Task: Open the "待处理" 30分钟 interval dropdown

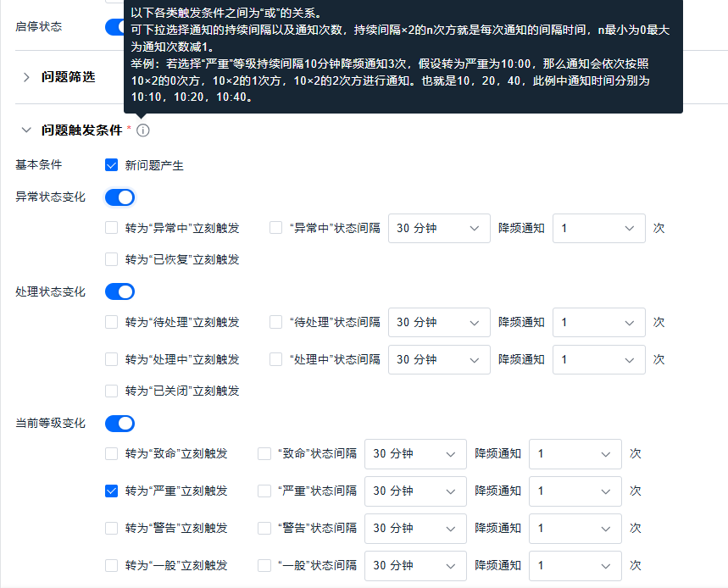Action: pos(439,322)
